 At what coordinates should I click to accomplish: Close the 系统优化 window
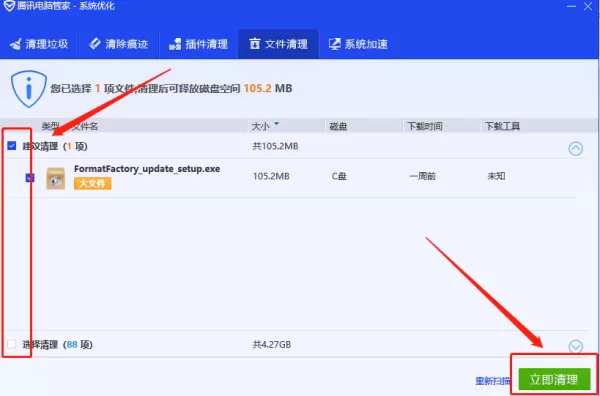click(x=589, y=6)
